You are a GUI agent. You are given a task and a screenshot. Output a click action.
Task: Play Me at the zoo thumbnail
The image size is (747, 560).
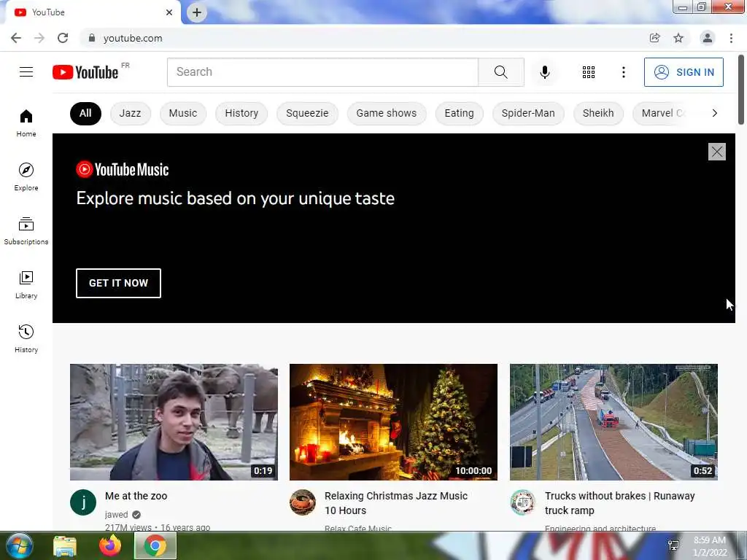click(174, 422)
